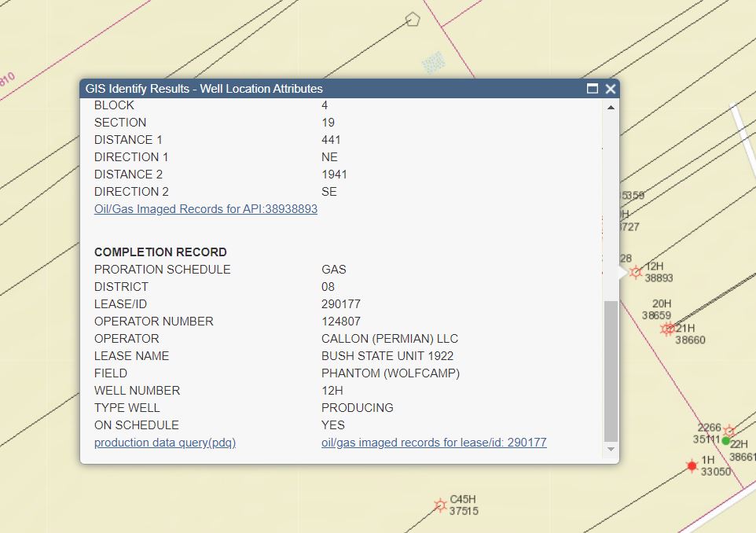
Task: Click the 'COMPLETION RECORD' heading
Action: point(160,252)
